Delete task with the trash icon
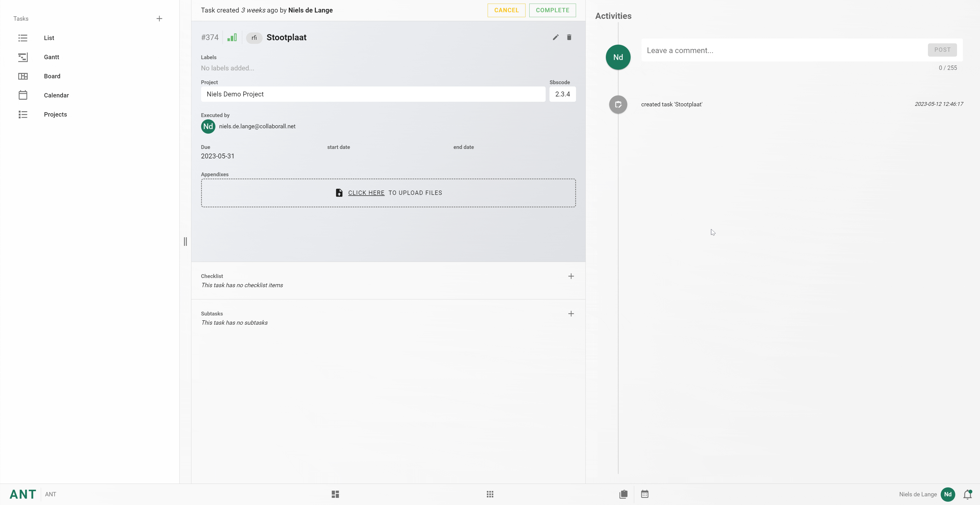The height and width of the screenshot is (505, 980). click(x=569, y=37)
